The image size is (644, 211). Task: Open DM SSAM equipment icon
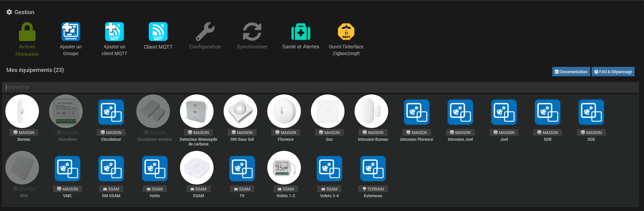pyautogui.click(x=111, y=169)
